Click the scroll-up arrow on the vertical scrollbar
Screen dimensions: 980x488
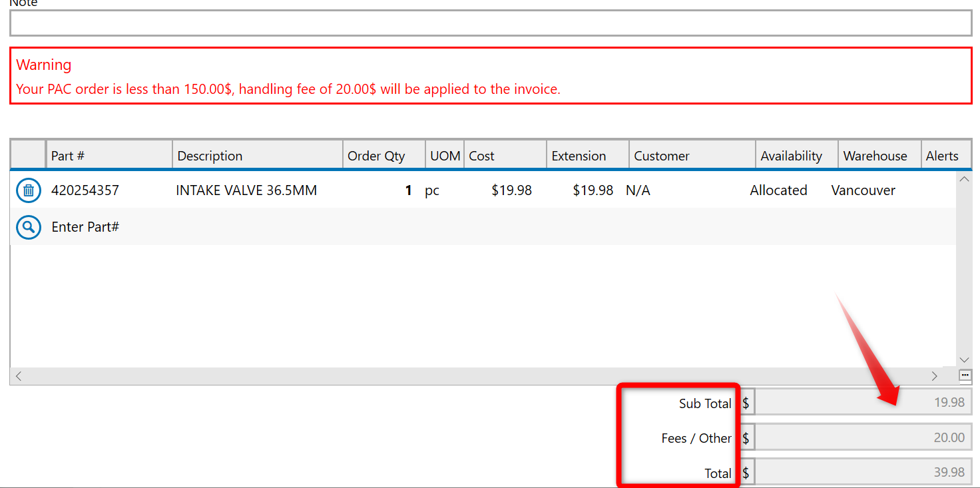click(964, 178)
